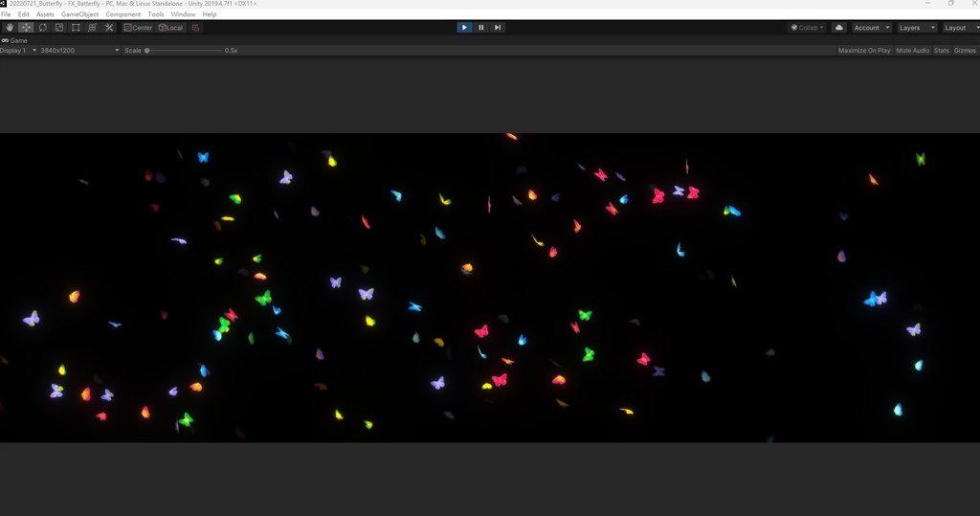The height and width of the screenshot is (516, 980).
Task: Open the Layout dropdown
Action: (x=960, y=28)
